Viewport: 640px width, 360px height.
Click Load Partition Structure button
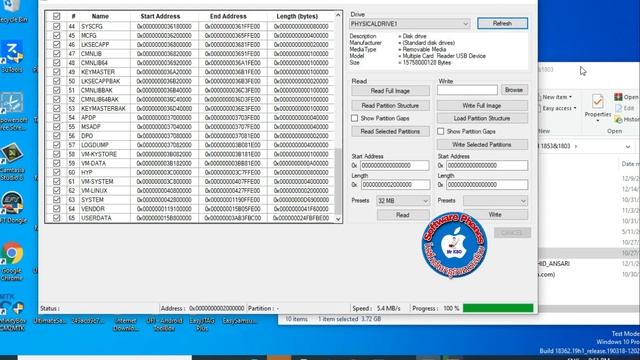482,118
